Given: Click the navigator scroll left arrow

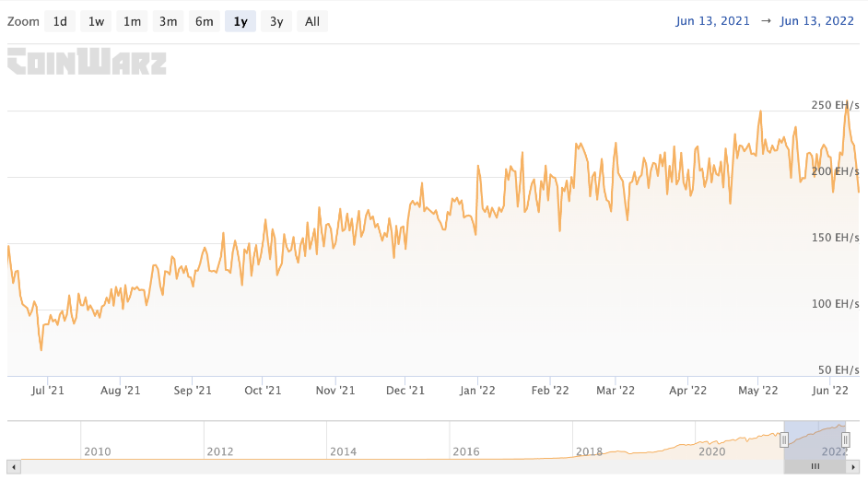Looking at the screenshot, I should (14, 467).
